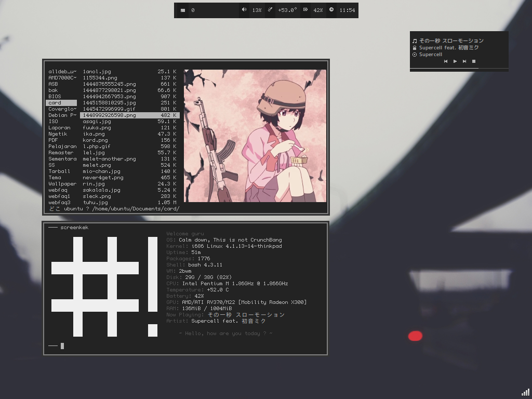Select file melet-another.png

pyautogui.click(x=109, y=159)
